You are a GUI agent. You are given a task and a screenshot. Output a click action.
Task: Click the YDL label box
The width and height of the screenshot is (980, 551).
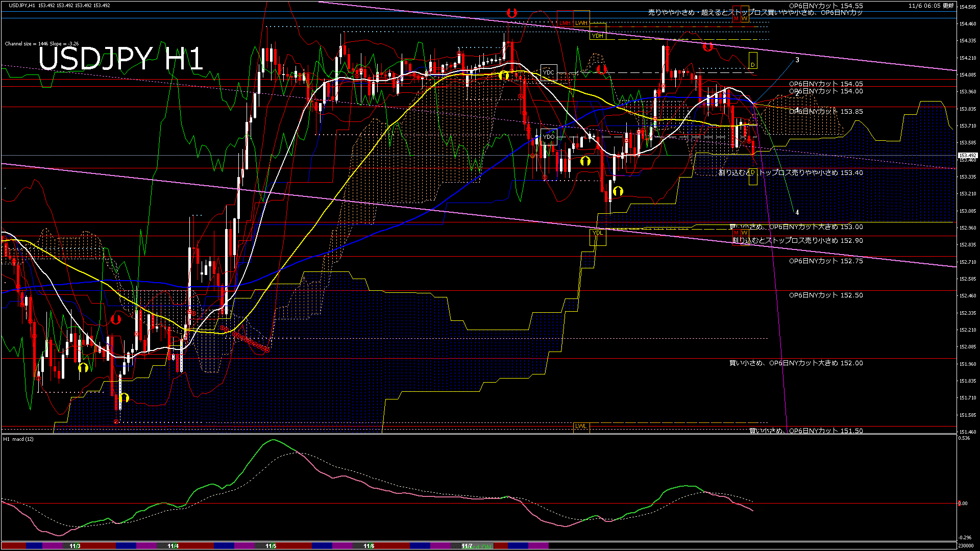(x=597, y=233)
